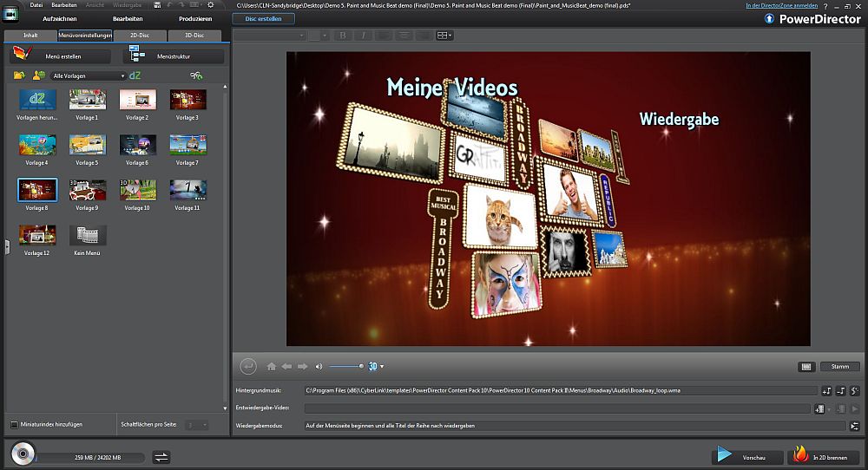Click the remove background music icon
The width and height of the screenshot is (868, 470).
pos(840,391)
